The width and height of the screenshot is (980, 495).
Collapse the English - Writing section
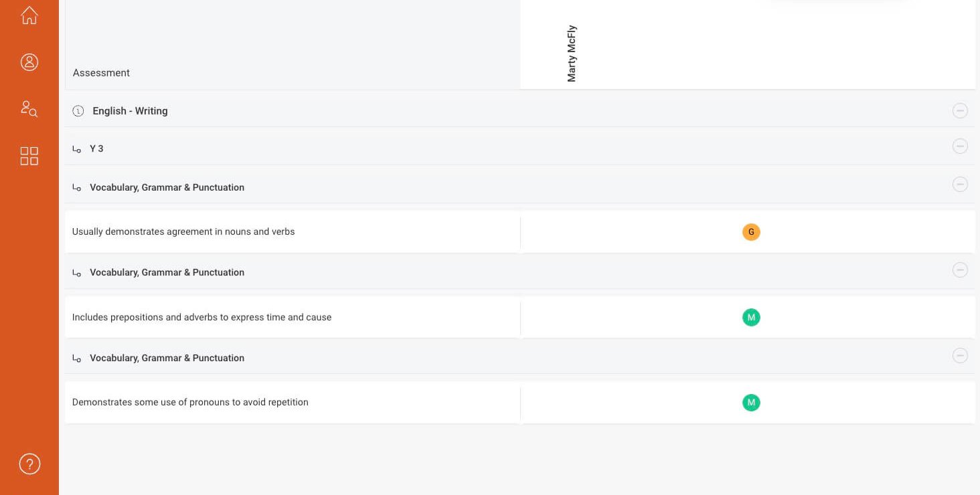pyautogui.click(x=960, y=110)
